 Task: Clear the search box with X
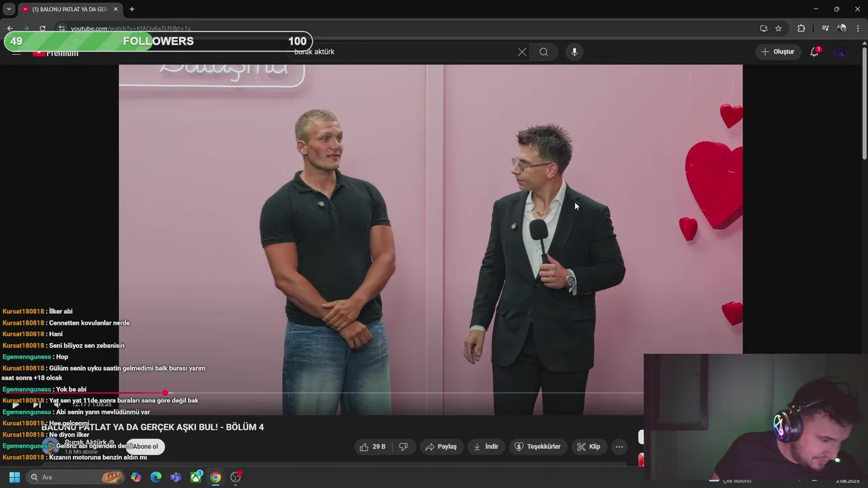pos(521,52)
